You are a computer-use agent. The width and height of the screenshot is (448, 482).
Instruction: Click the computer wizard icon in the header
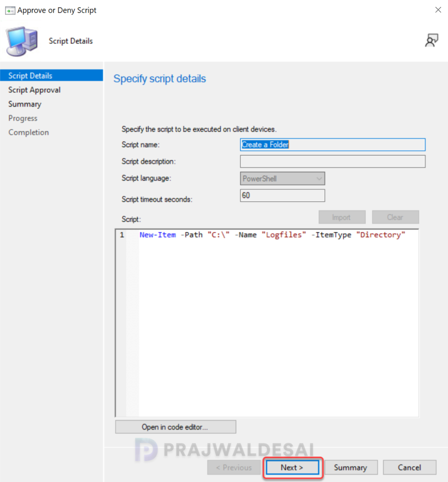[22, 41]
